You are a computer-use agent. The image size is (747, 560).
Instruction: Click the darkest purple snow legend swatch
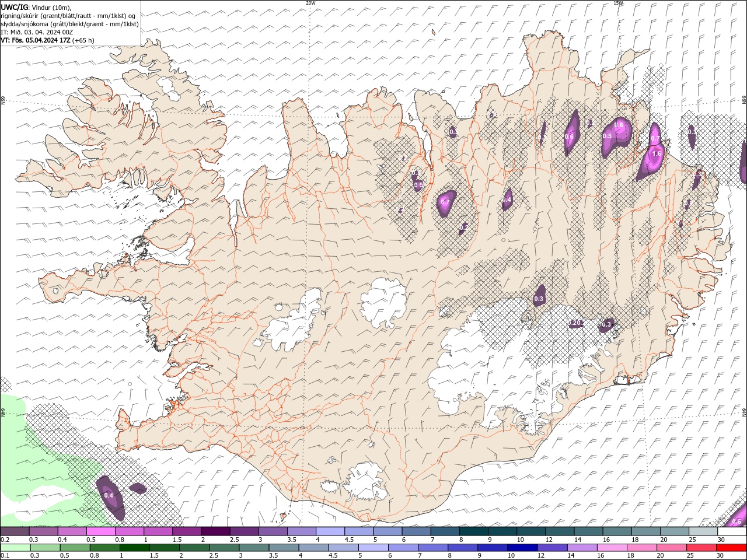click(x=215, y=531)
